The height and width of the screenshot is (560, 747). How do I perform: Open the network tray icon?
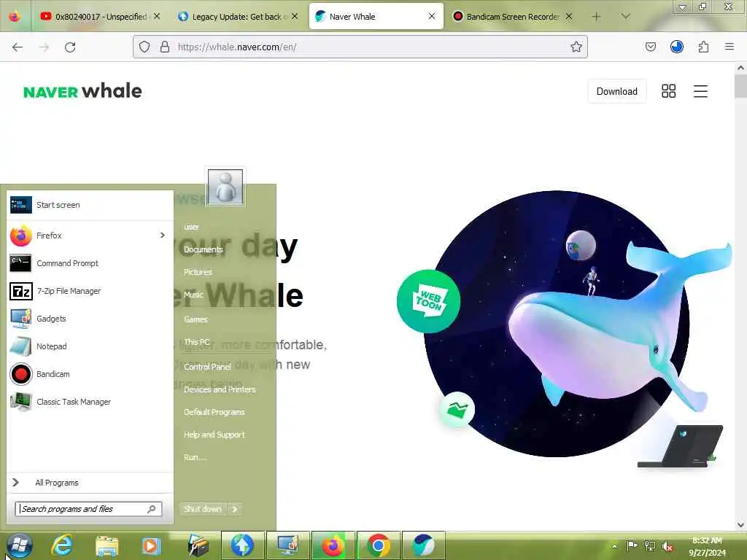click(649, 546)
